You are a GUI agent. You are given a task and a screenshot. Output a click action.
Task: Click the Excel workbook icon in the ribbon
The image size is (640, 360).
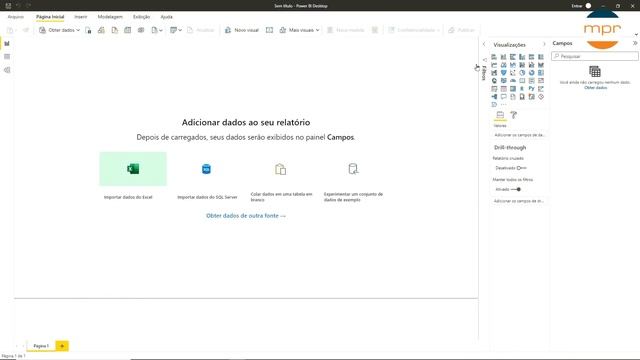(88, 30)
